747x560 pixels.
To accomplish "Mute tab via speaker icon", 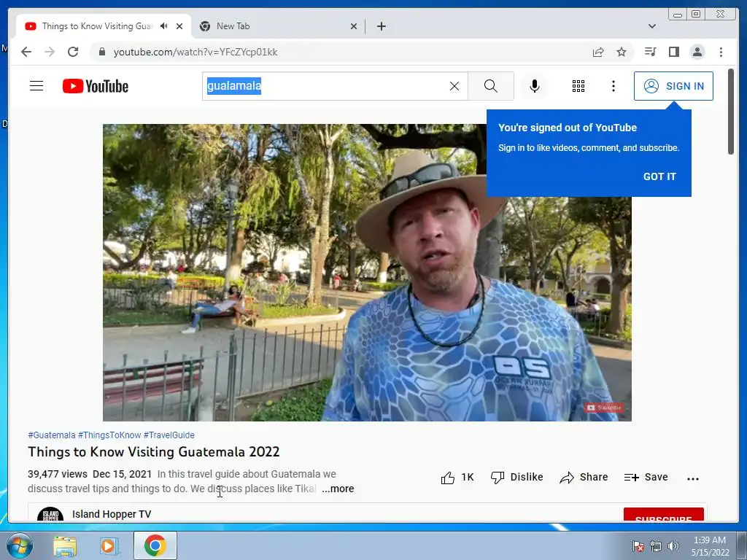I will (164, 26).
